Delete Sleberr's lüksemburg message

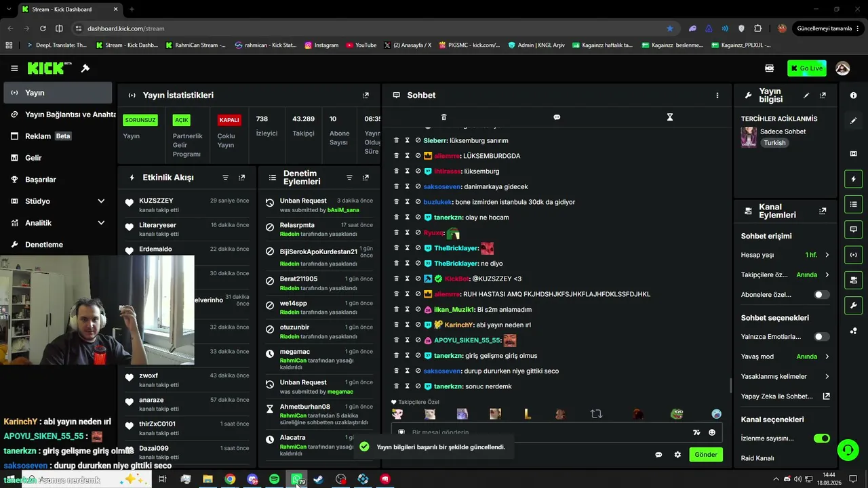pyautogui.click(x=397, y=140)
